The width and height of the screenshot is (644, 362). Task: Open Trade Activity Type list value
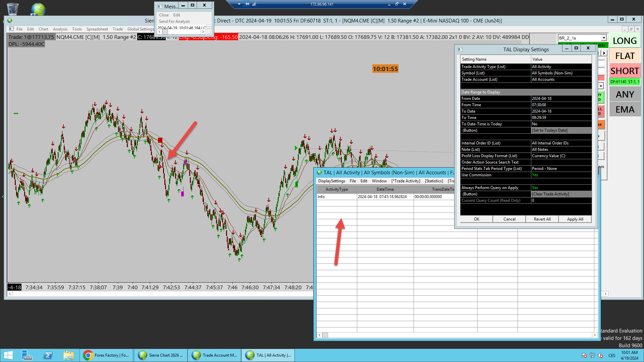(561, 67)
